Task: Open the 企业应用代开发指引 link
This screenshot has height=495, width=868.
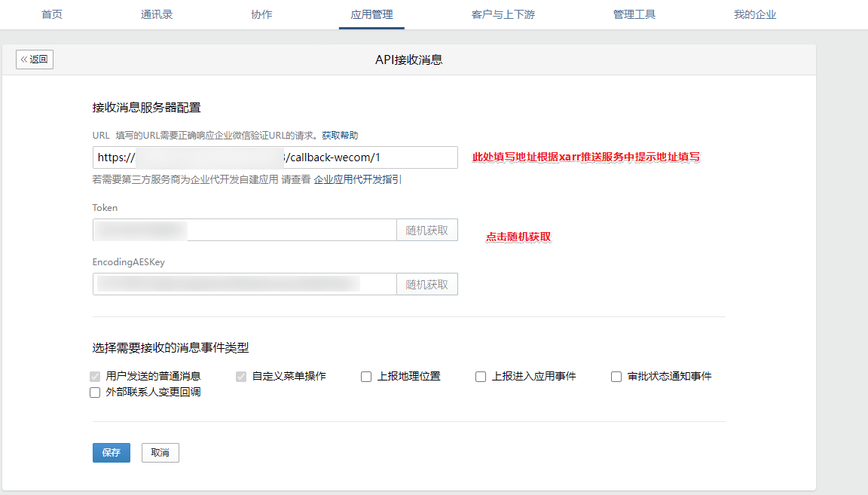Action: (x=358, y=180)
